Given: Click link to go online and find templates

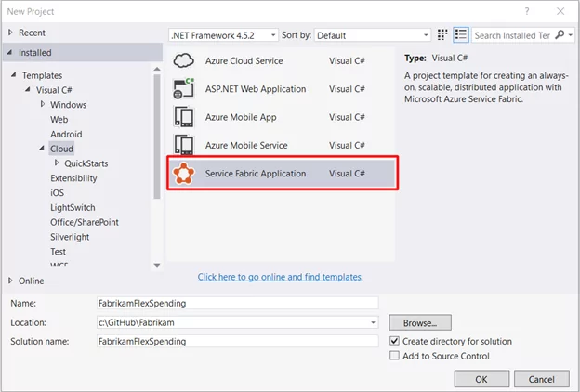Looking at the screenshot, I should tap(280, 277).
